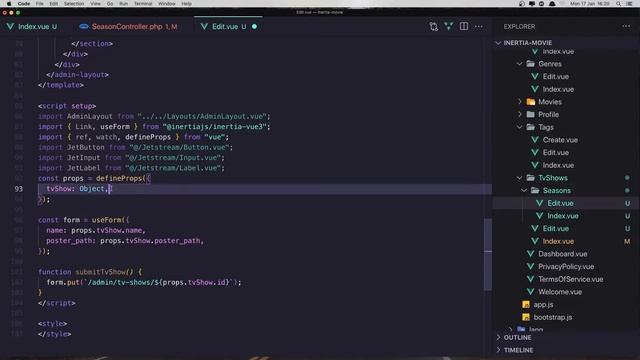Open Create.vue under Tags
Screen dimensions: 640x360
(x=560, y=140)
